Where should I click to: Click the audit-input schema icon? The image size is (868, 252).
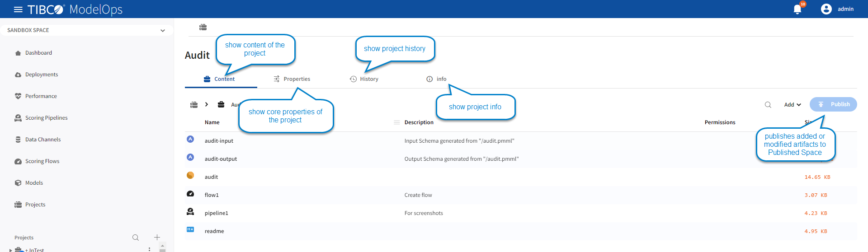190,140
